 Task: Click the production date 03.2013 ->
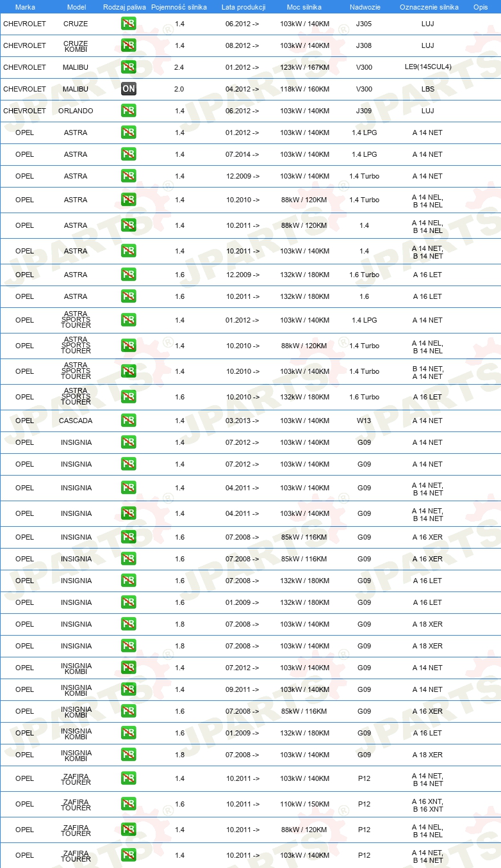coord(243,421)
